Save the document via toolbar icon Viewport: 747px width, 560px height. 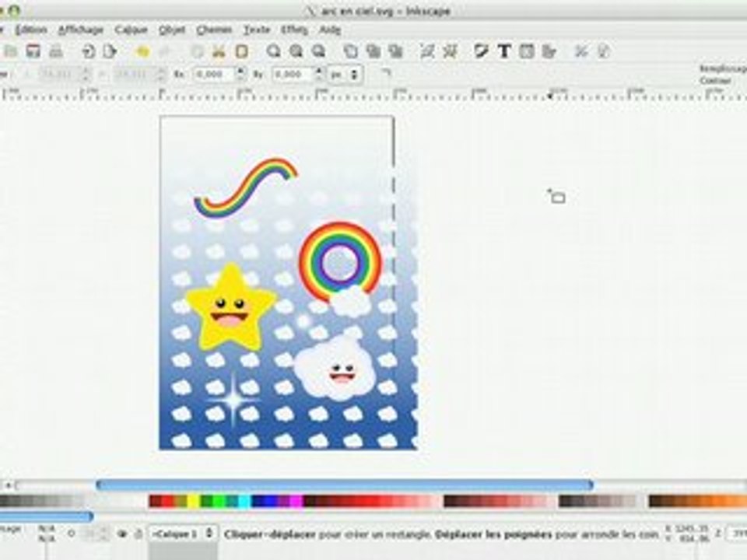33,51
